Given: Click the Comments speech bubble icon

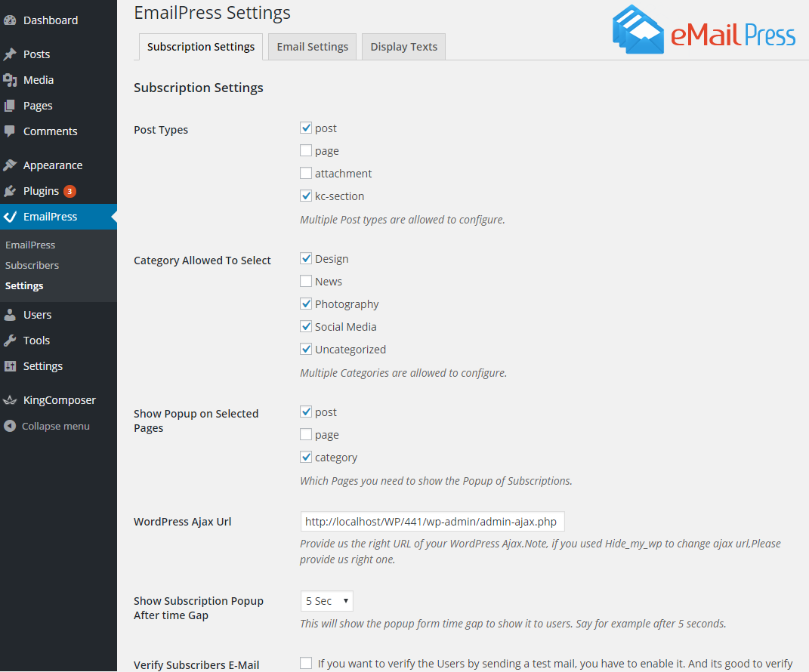Looking at the screenshot, I should pos(10,131).
